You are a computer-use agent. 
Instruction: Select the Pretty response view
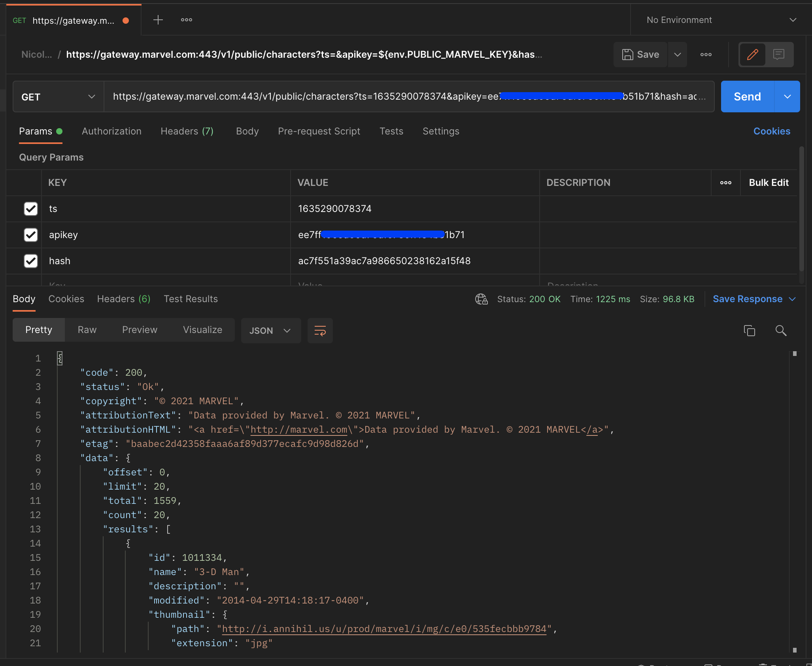click(x=39, y=330)
